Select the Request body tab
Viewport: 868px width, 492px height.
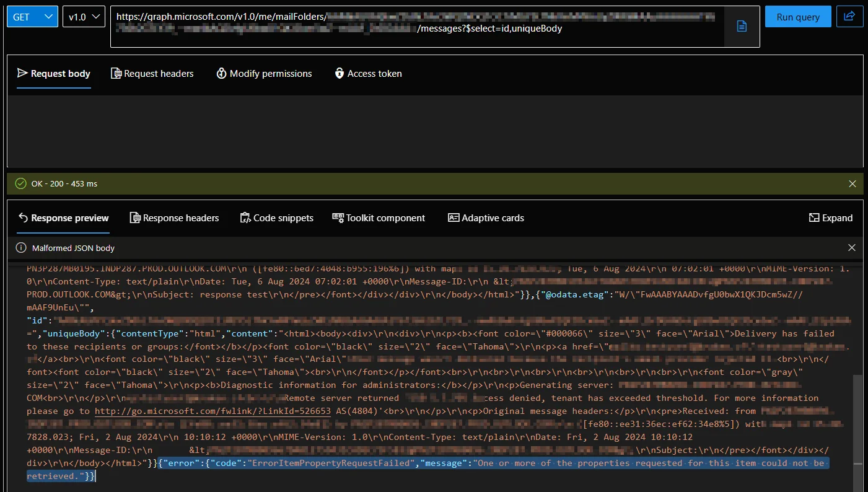(54, 74)
